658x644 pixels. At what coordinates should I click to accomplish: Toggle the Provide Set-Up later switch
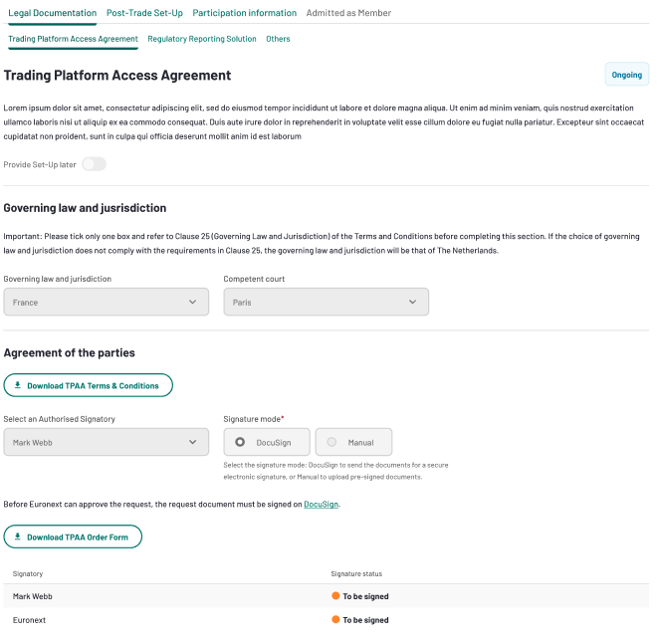point(94,164)
